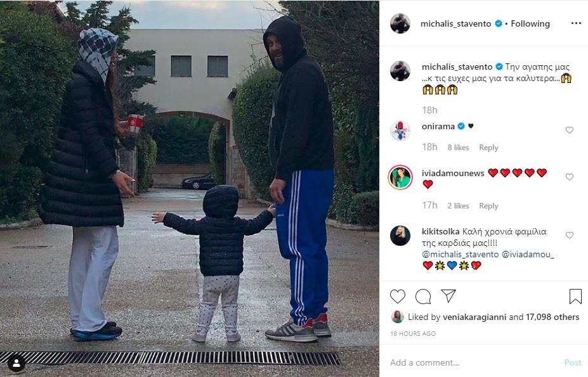Like the iviadamounews comment heart
The width and height of the screenshot is (588, 377).
click(569, 177)
